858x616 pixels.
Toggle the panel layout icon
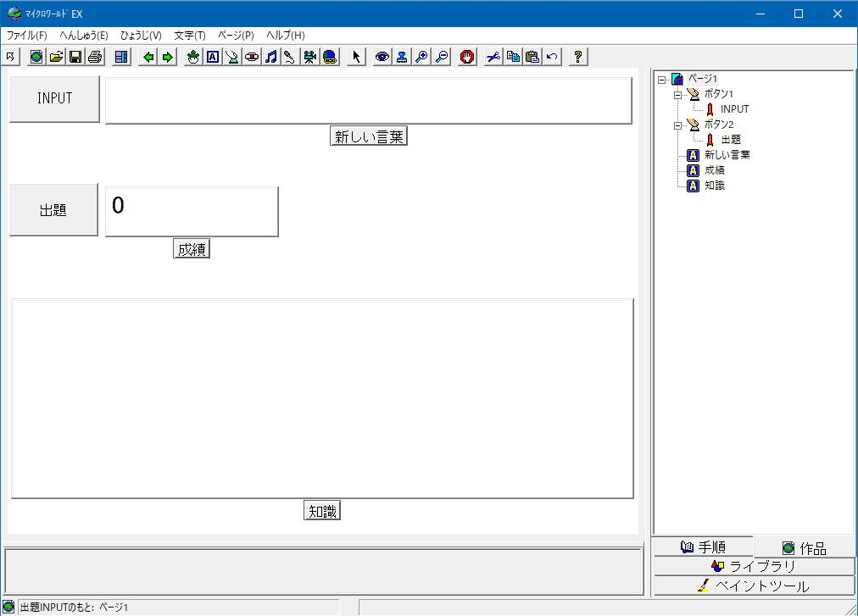(121, 57)
